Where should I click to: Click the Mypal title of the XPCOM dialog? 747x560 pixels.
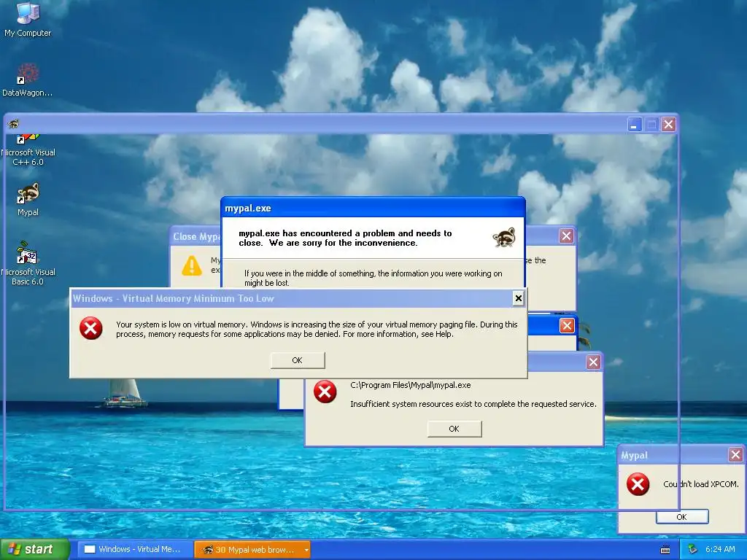(x=634, y=456)
